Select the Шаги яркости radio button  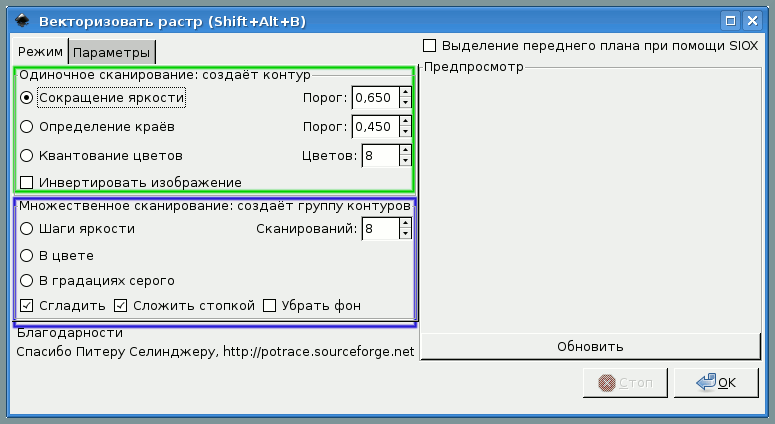[27, 228]
